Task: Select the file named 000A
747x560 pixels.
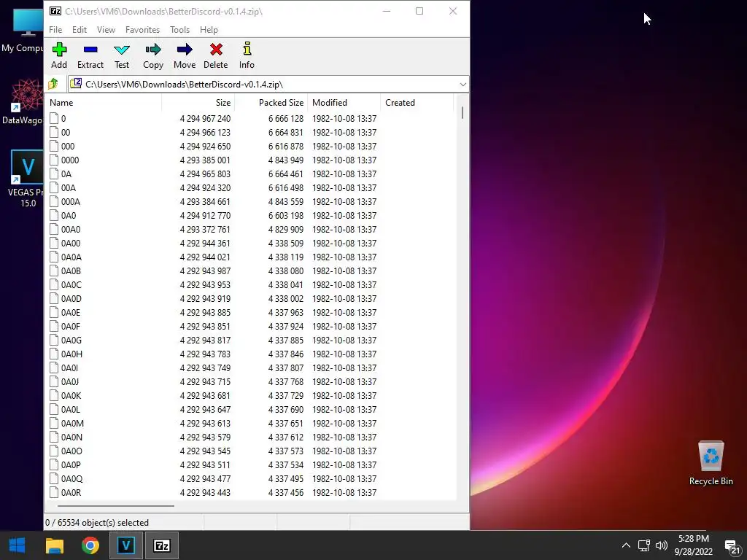Action: (x=71, y=201)
